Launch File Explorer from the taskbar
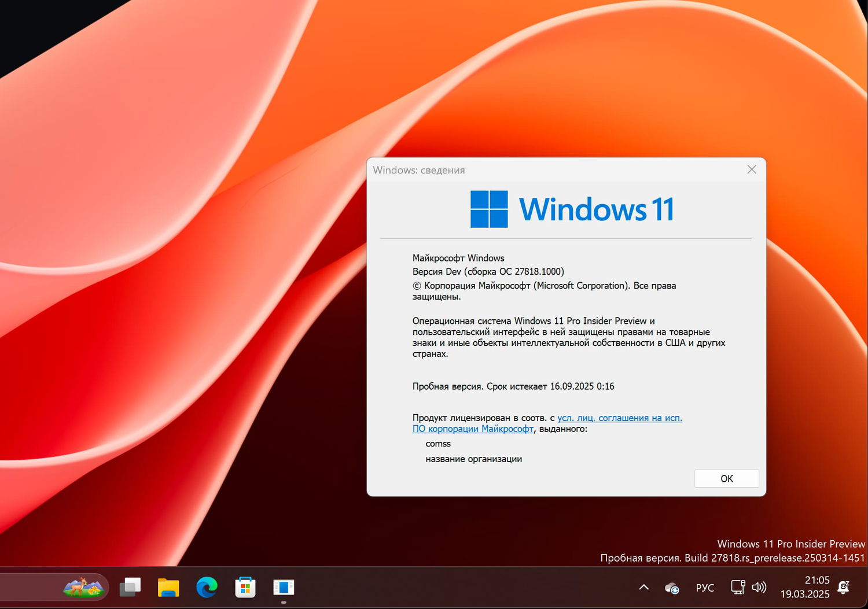 168,587
